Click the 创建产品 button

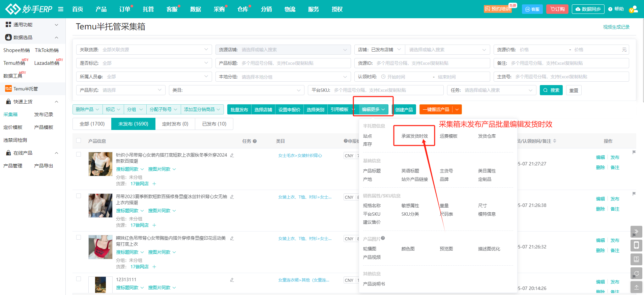(404, 109)
